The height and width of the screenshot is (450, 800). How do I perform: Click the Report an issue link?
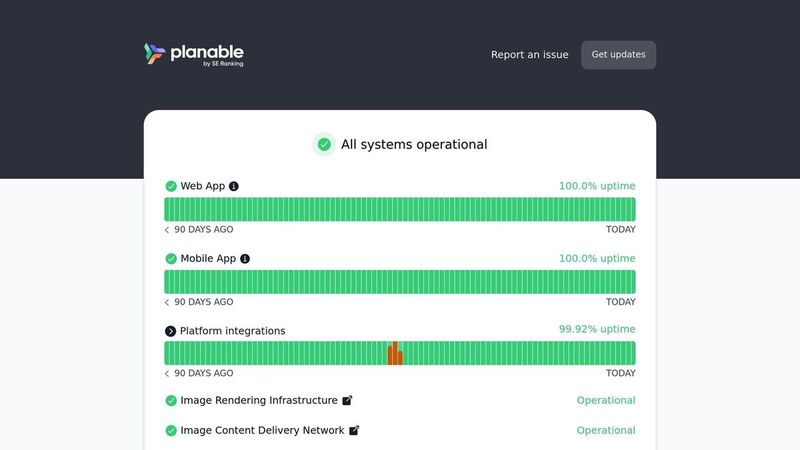[530, 55]
